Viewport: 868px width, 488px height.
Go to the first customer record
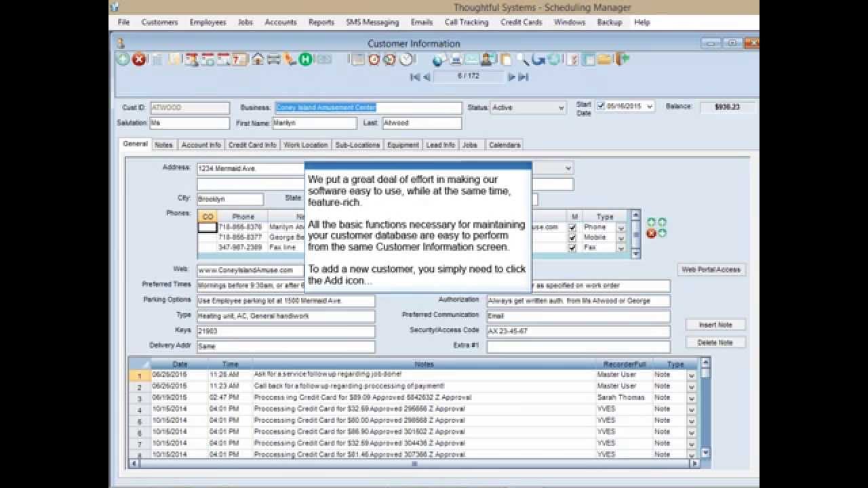pos(415,77)
